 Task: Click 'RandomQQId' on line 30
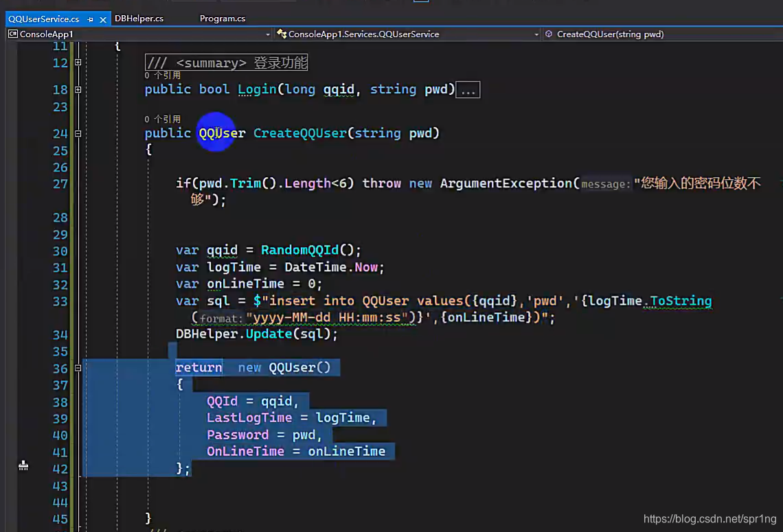[299, 250]
